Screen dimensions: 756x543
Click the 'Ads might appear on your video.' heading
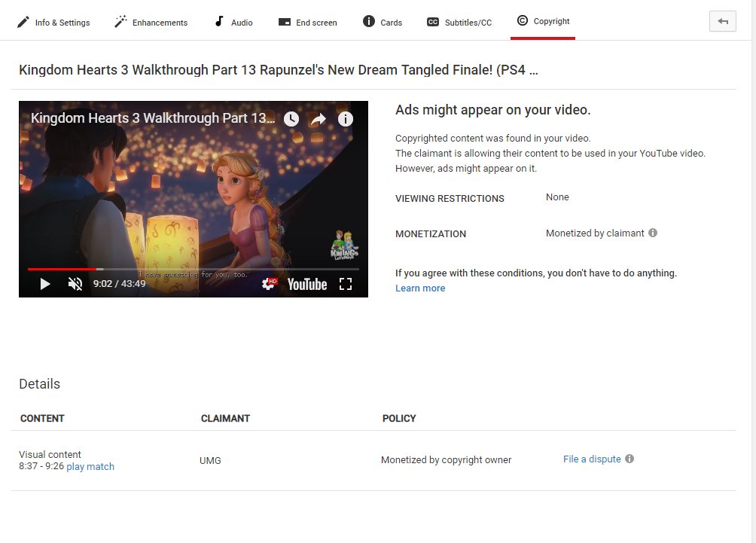click(492, 110)
